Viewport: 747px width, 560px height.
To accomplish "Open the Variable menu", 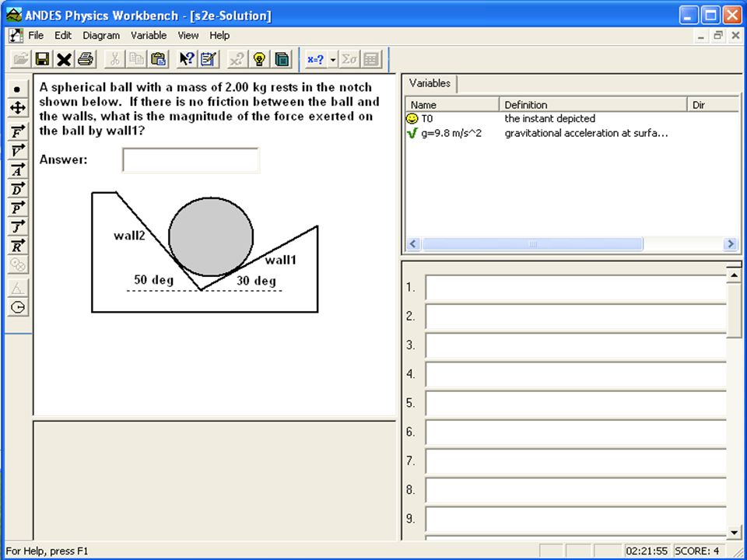I will pyautogui.click(x=149, y=36).
